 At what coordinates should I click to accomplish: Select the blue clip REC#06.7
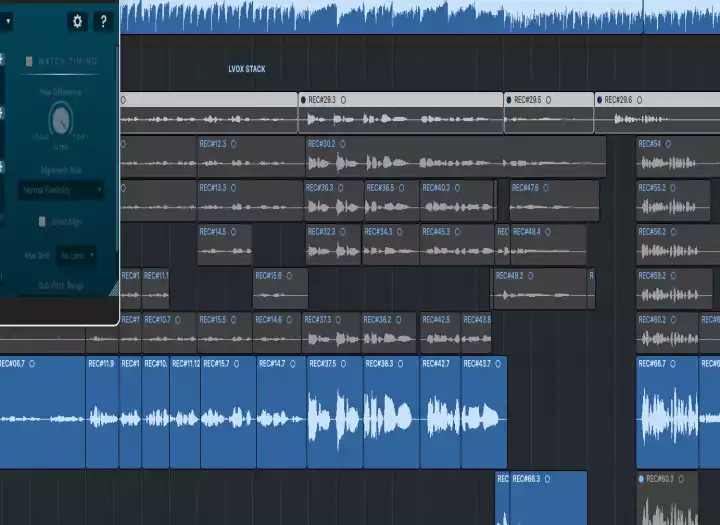(42, 412)
